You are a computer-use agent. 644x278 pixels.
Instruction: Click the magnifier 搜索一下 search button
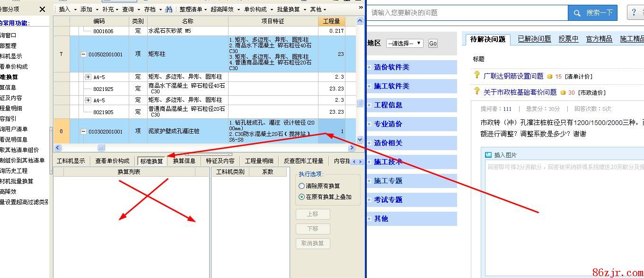(593, 13)
